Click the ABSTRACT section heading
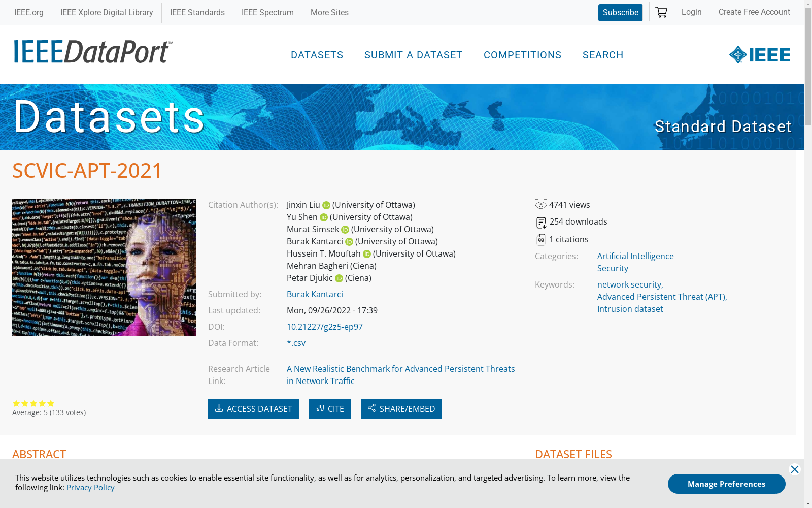 (x=39, y=454)
